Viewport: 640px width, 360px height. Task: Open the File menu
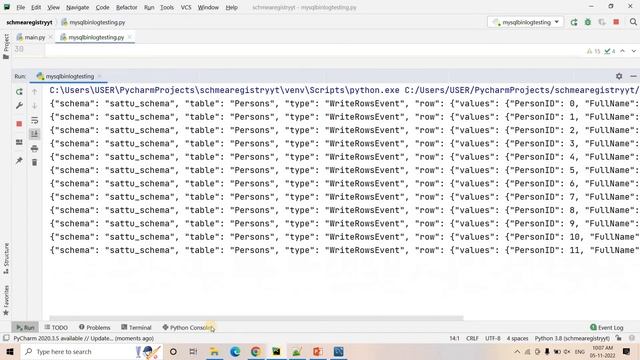pyautogui.click(x=20, y=7)
